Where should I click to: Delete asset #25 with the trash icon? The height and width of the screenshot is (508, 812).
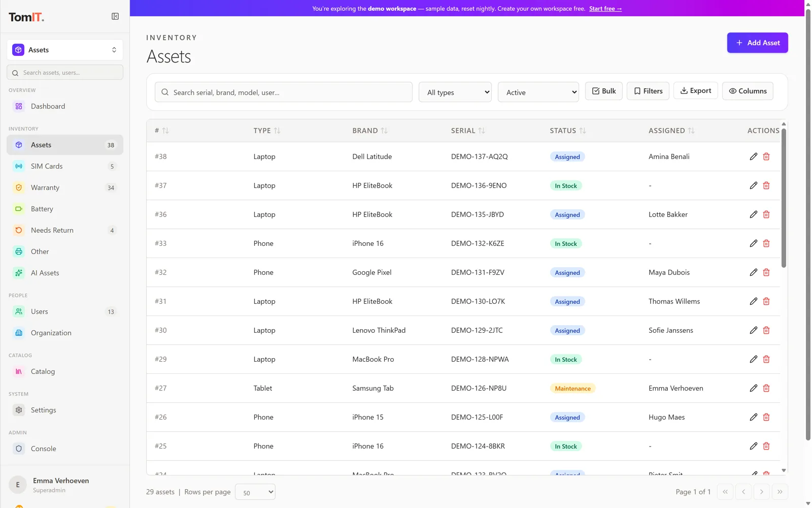tap(766, 446)
